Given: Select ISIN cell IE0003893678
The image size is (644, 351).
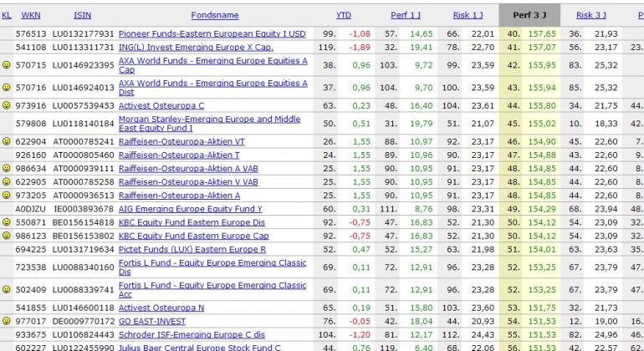Looking at the screenshot, I should pyautogui.click(x=84, y=209).
